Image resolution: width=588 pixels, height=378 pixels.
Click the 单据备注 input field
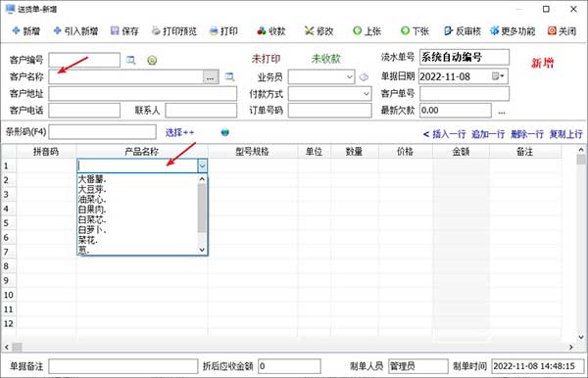(123, 366)
